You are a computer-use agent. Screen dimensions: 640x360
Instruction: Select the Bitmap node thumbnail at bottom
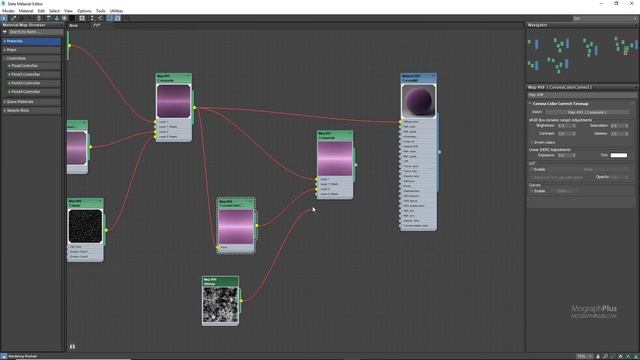click(x=220, y=305)
